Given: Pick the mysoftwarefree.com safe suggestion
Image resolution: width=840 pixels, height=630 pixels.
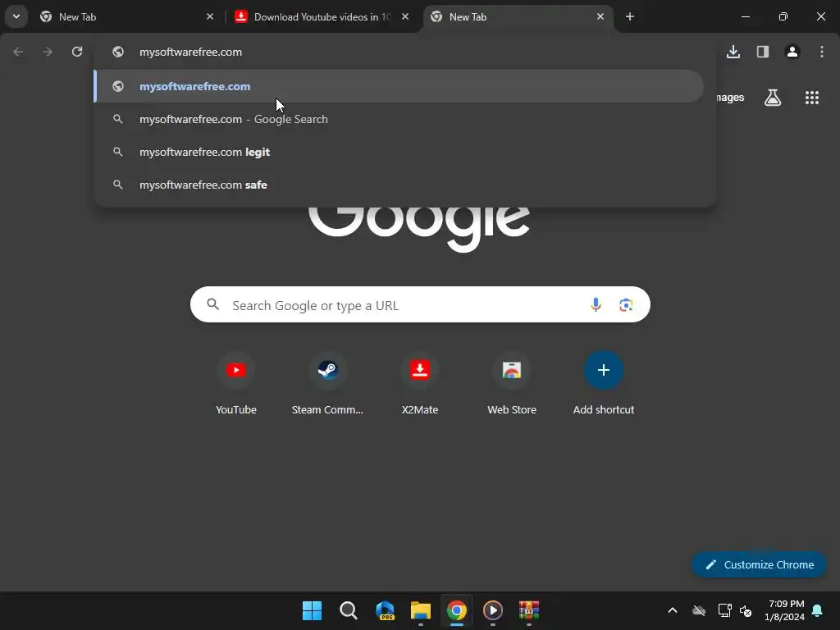Looking at the screenshot, I should point(399,185).
